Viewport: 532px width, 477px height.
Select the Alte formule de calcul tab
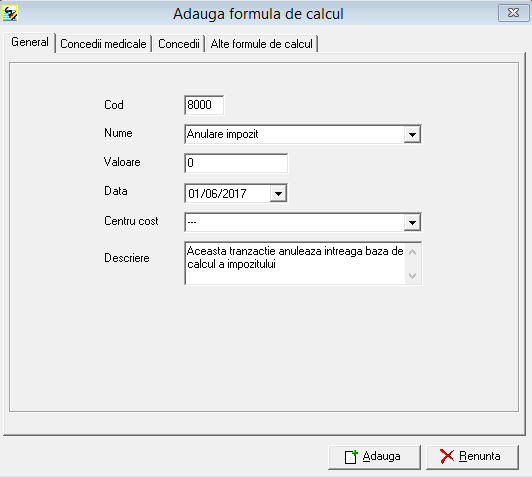coord(262,44)
